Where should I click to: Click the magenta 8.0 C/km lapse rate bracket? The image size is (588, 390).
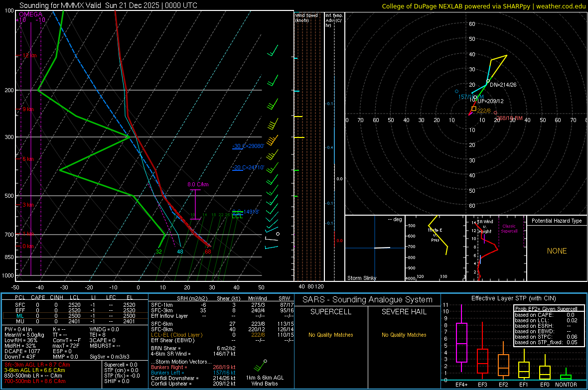[x=195, y=204]
